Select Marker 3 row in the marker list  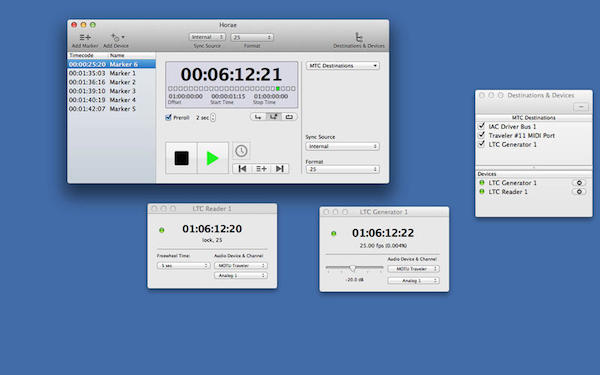point(111,91)
